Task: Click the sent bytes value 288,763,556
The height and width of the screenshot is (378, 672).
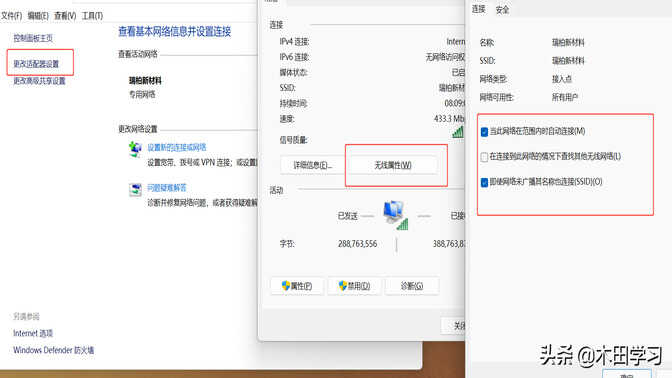Action: 357,244
